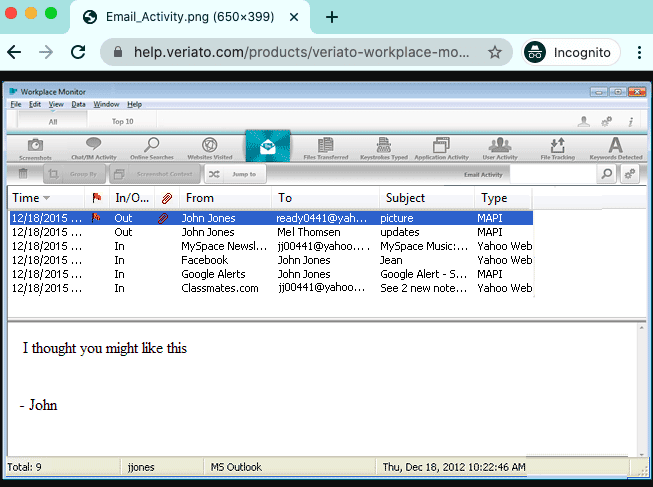Image resolution: width=653 pixels, height=487 pixels.
Task: Click the search magnifier icon
Action: (x=607, y=174)
